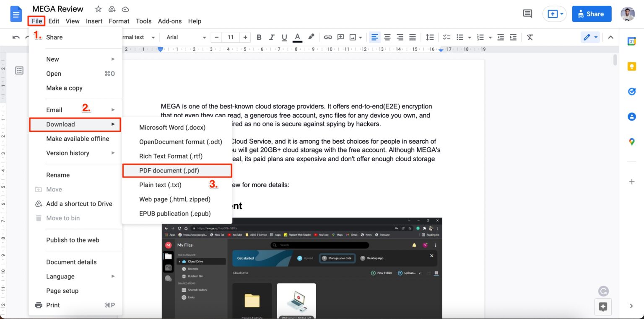Click the Share button
The image size is (644, 319).
[592, 13]
